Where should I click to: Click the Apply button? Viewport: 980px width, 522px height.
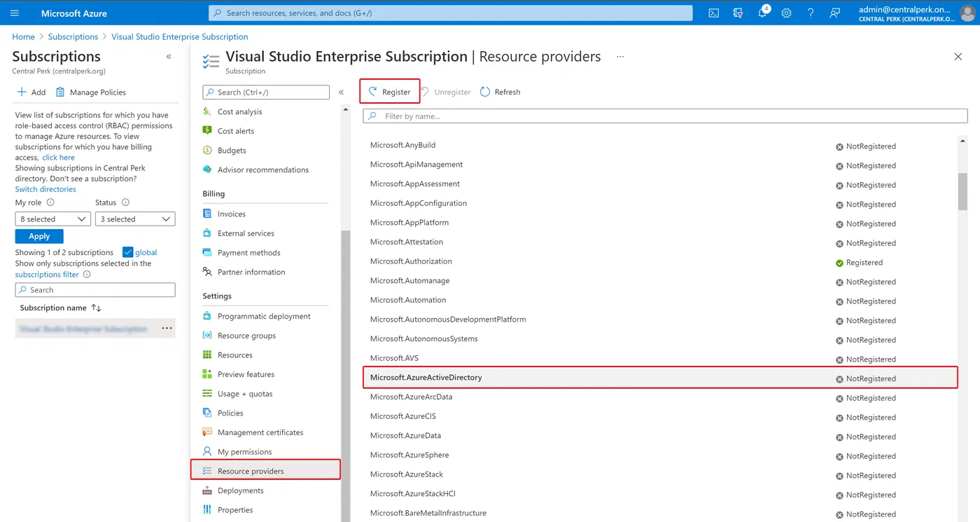click(x=39, y=236)
